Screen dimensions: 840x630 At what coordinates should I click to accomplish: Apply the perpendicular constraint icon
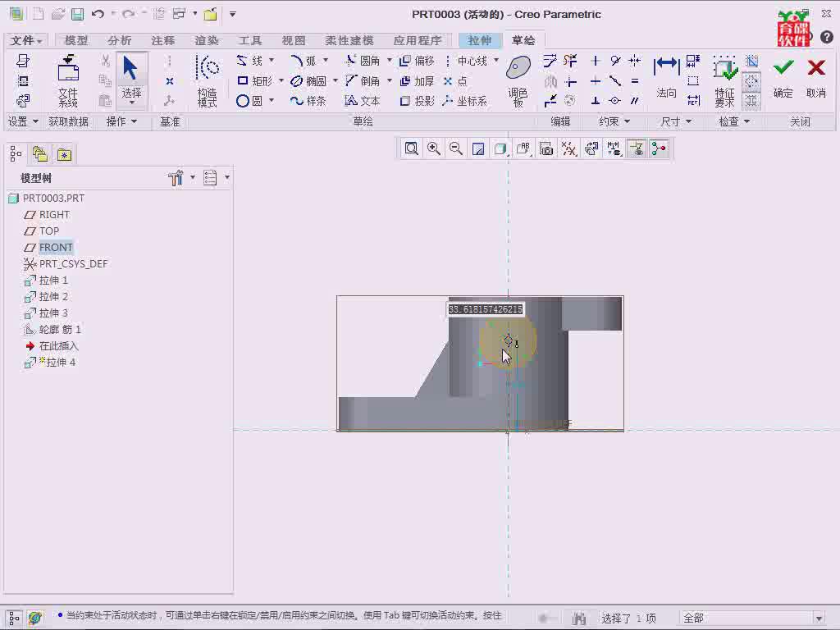(x=596, y=101)
